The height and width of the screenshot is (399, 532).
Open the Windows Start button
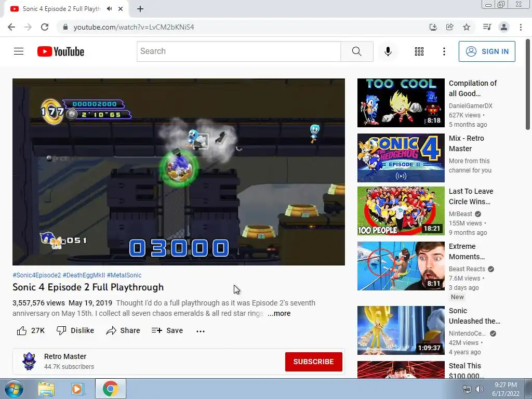14,389
